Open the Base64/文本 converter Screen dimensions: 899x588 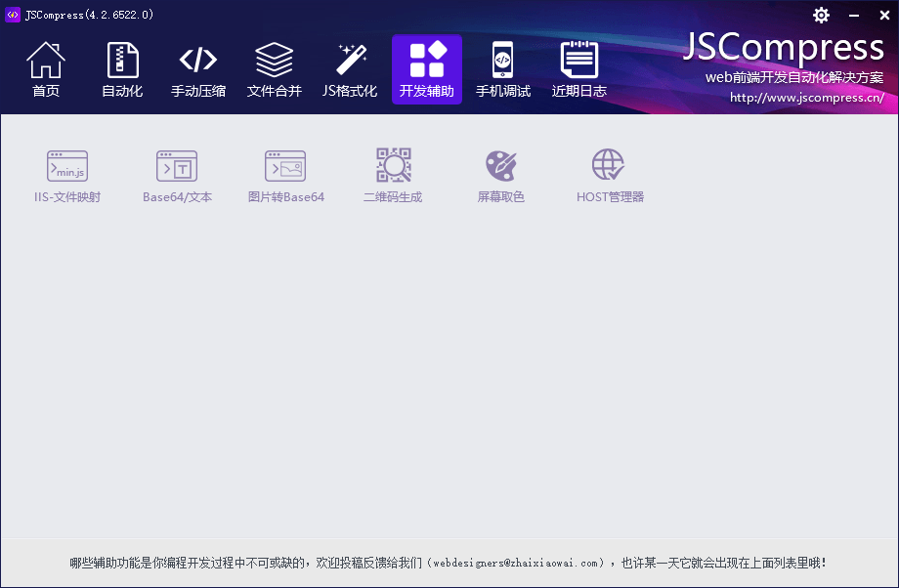[177, 176]
